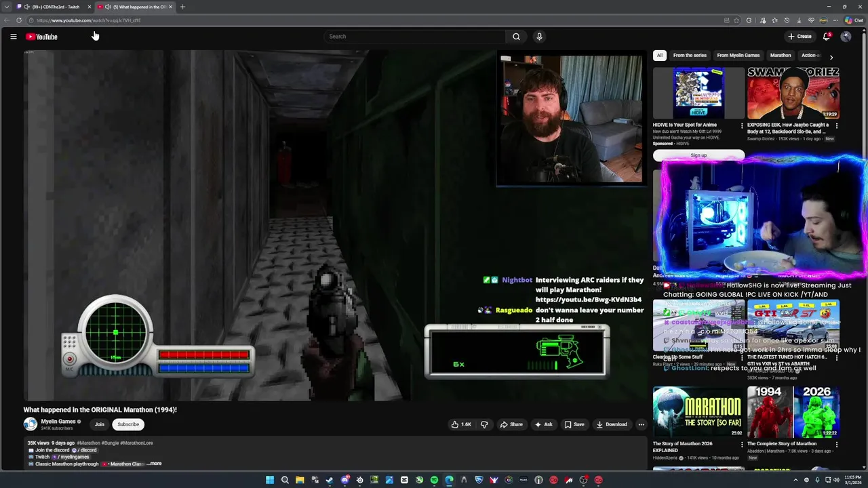Screen dimensions: 868x488
Task: Expand the video description with ...more
Action: pyautogui.click(x=155, y=464)
